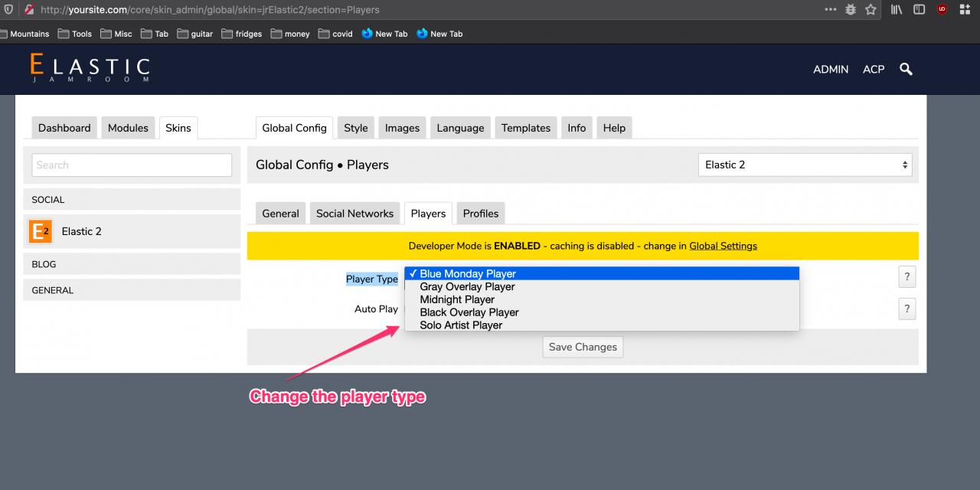Open the covid bookmarks folder
This screenshot has width=980, height=490.
tap(335, 34)
